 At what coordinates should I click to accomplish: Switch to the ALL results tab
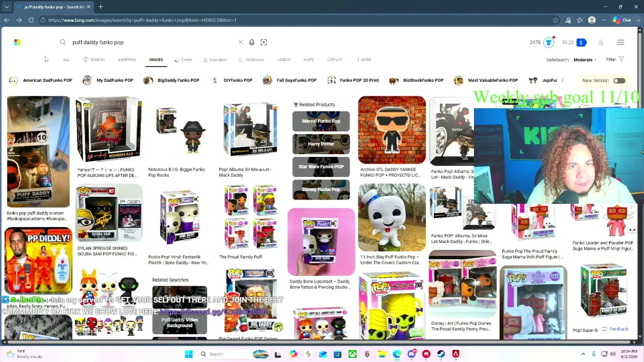click(66, 60)
